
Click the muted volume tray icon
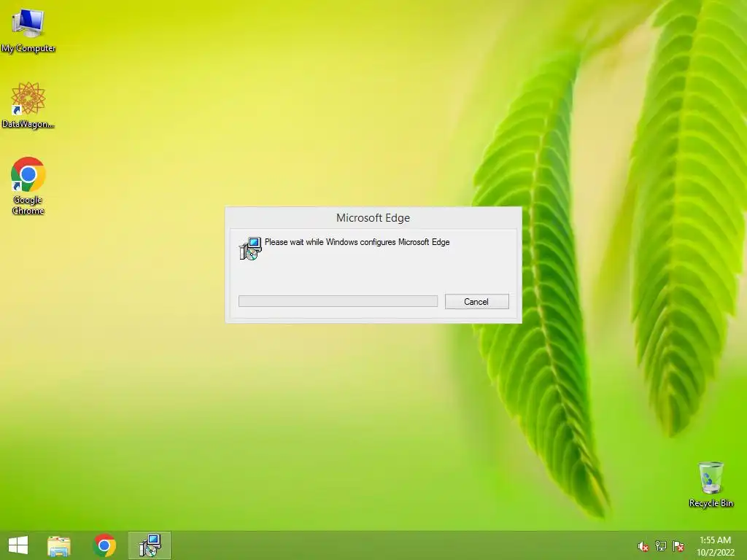[643, 546]
